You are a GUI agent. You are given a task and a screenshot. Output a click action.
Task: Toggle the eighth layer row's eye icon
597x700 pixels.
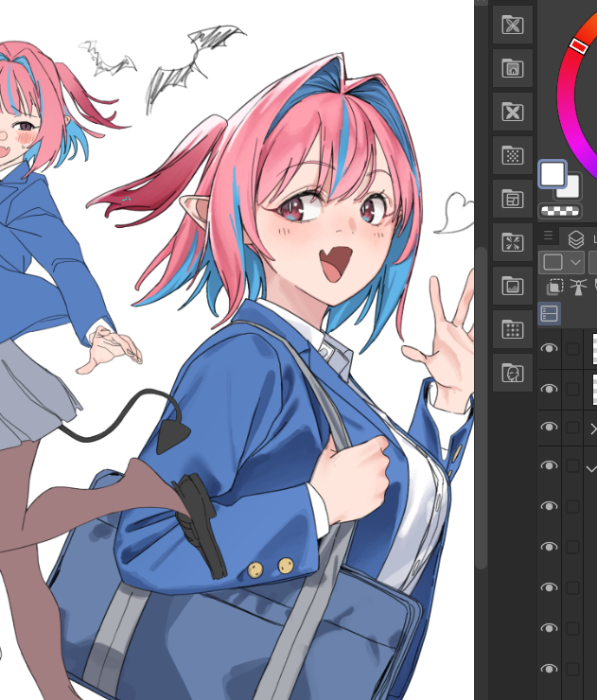pos(550,628)
